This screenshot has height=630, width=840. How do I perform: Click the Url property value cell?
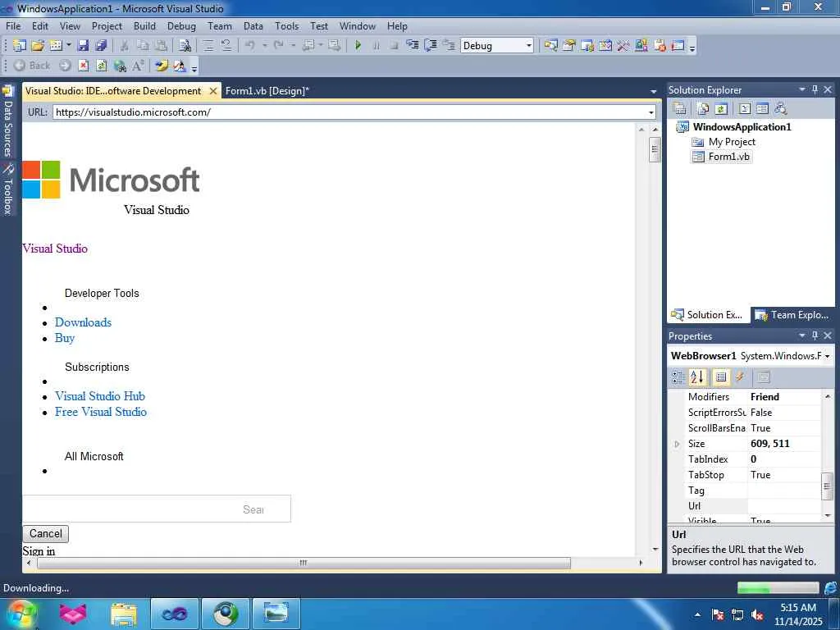(783, 505)
